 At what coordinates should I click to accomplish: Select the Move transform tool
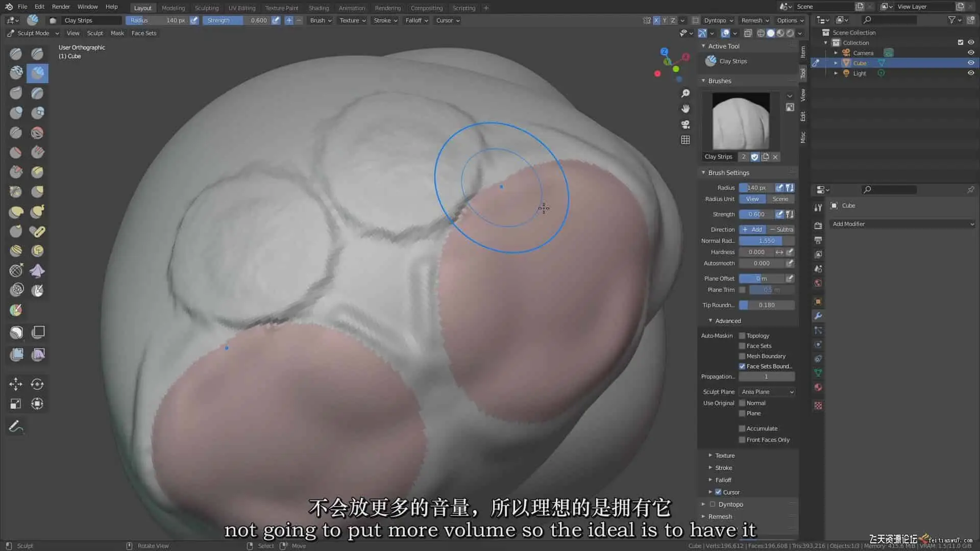click(16, 384)
